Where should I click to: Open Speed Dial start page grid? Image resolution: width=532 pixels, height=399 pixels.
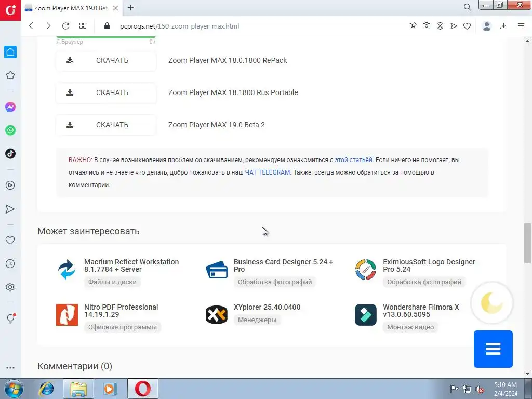[83, 26]
